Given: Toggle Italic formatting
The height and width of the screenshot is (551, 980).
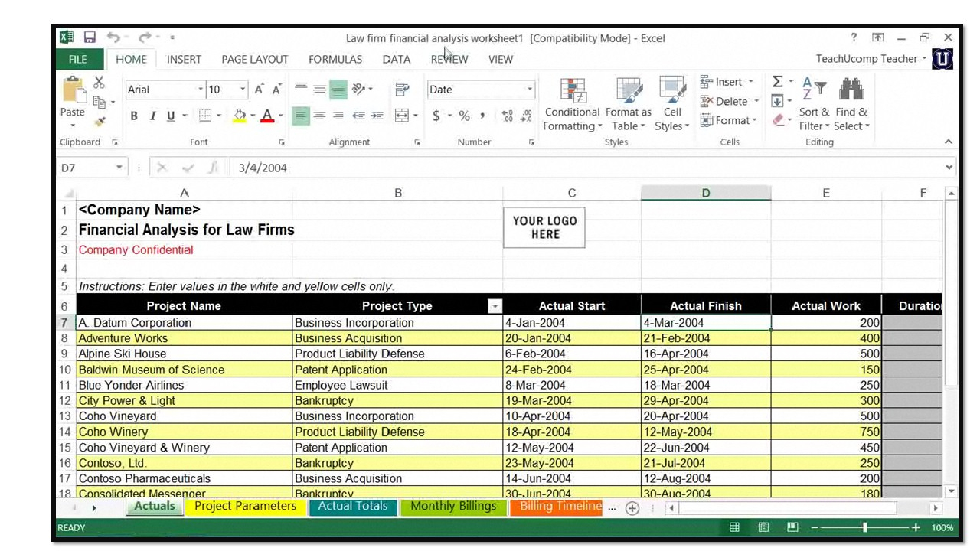Looking at the screenshot, I should [x=152, y=116].
